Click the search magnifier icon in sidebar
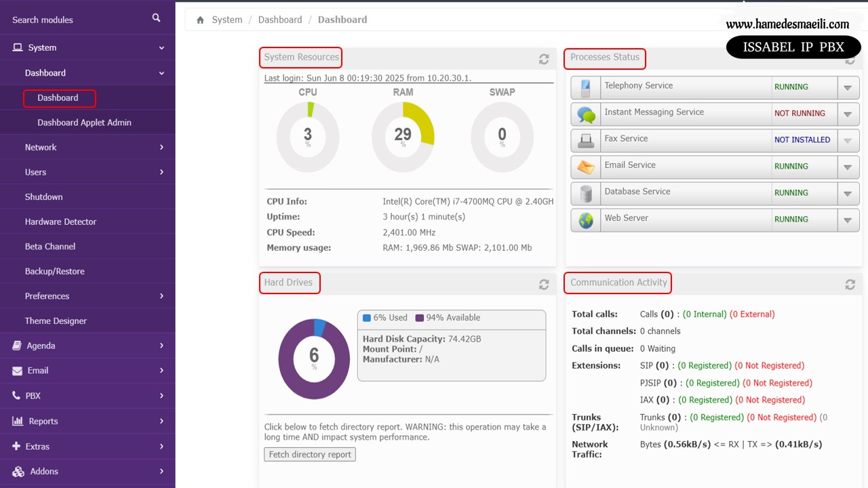This screenshot has width=868, height=488. pos(157,18)
